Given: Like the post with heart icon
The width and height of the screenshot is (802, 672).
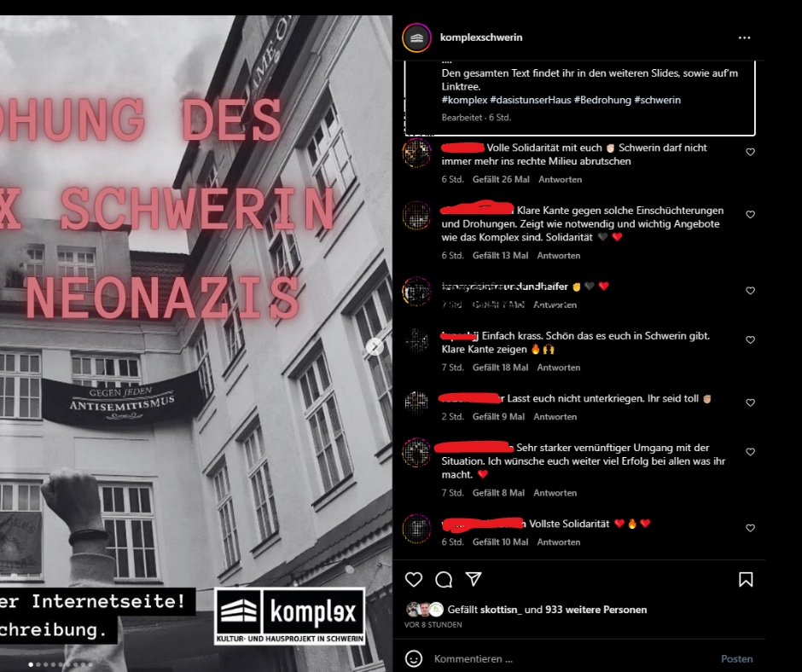Looking at the screenshot, I should point(414,579).
